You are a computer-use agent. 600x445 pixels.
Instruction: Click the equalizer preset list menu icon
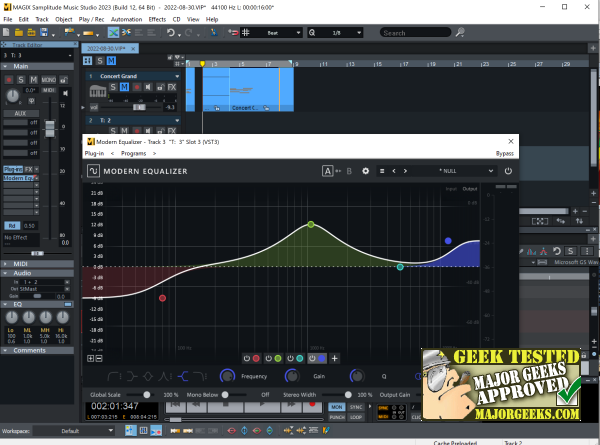pyautogui.click(x=382, y=171)
